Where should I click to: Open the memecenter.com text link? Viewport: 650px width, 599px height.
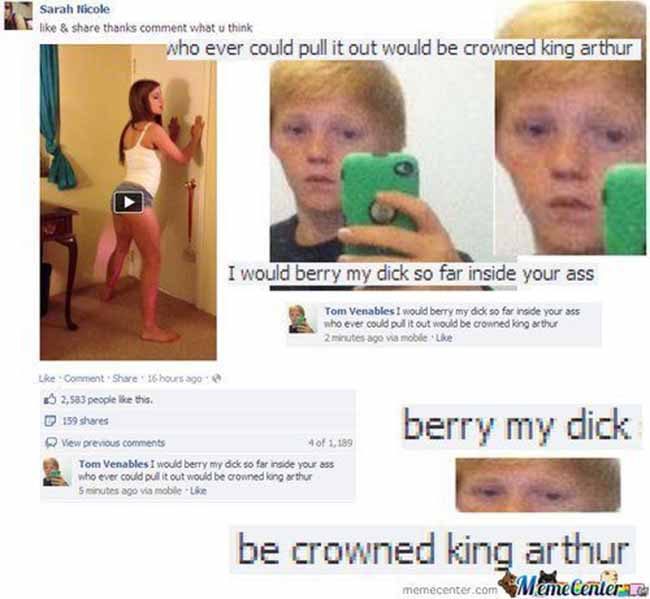(x=450, y=589)
